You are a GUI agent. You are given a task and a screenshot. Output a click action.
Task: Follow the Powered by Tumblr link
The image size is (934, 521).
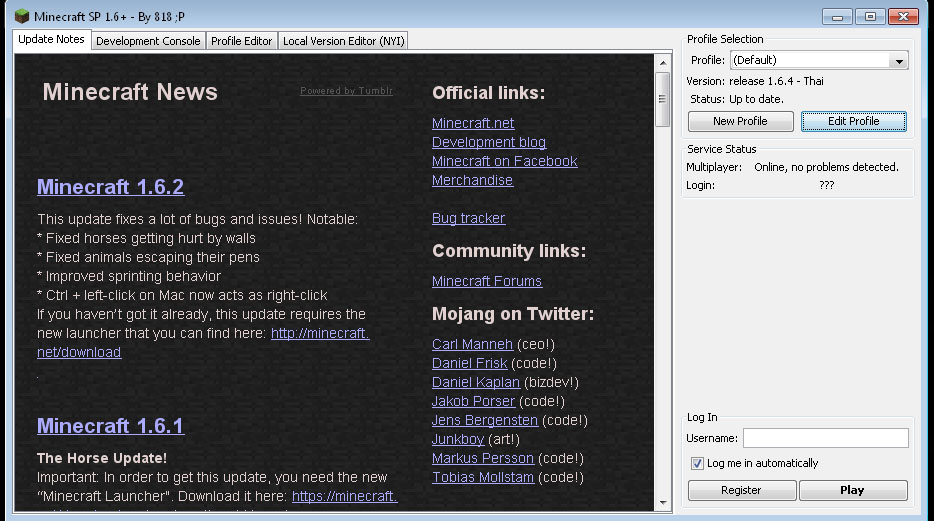coord(346,91)
